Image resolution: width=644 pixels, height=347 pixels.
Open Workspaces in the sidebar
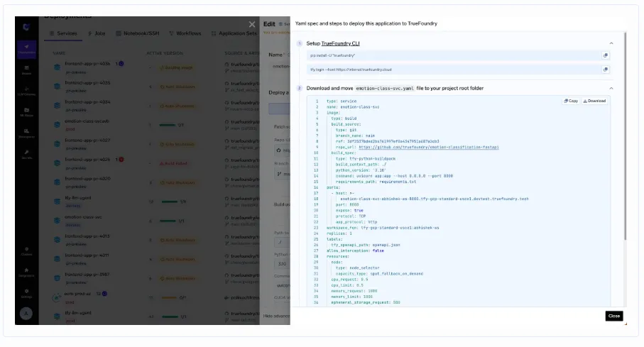[x=26, y=133]
